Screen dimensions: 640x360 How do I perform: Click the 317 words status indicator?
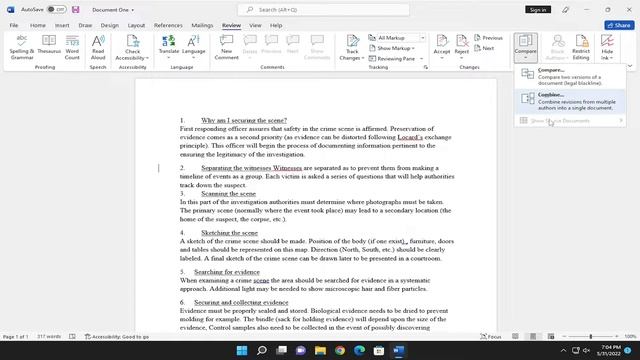[49, 337]
